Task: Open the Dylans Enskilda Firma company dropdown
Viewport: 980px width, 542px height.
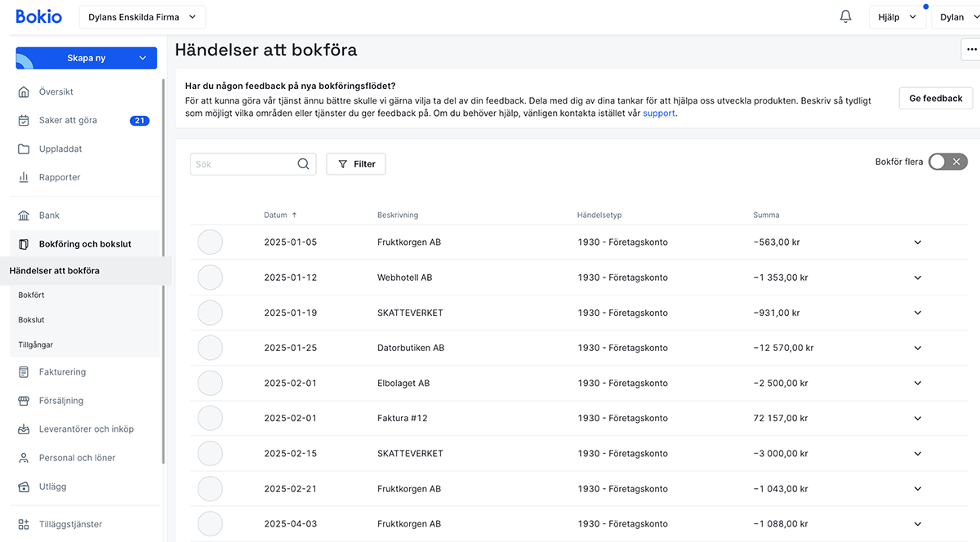Action: pyautogui.click(x=142, y=17)
